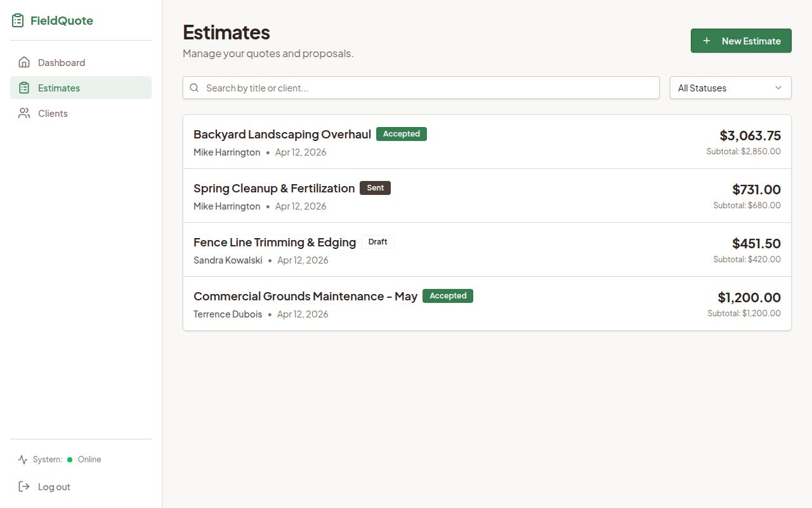Viewport: 812px width, 508px height.
Task: Click the Sent badge on Spring Cleanup
Action: pyautogui.click(x=375, y=187)
